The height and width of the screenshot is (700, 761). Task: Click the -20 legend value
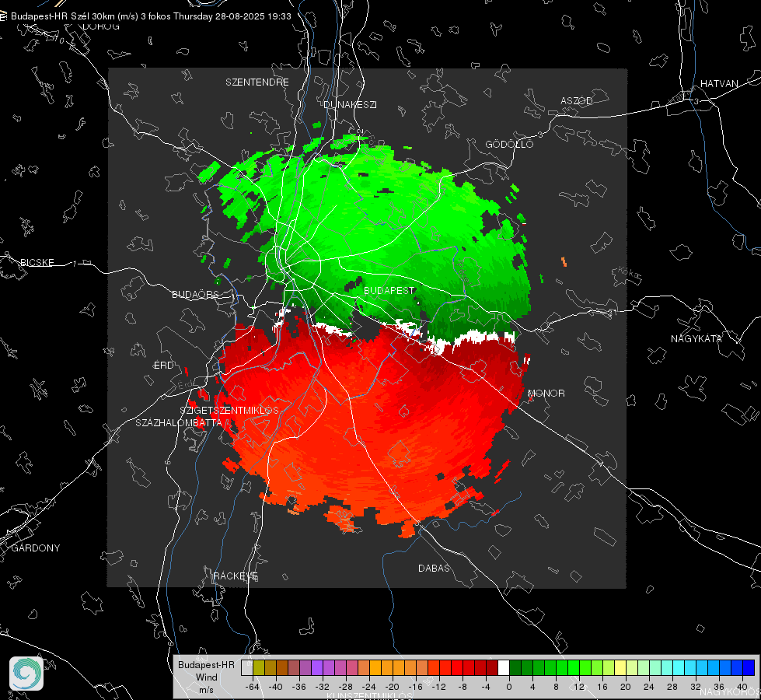[392, 687]
